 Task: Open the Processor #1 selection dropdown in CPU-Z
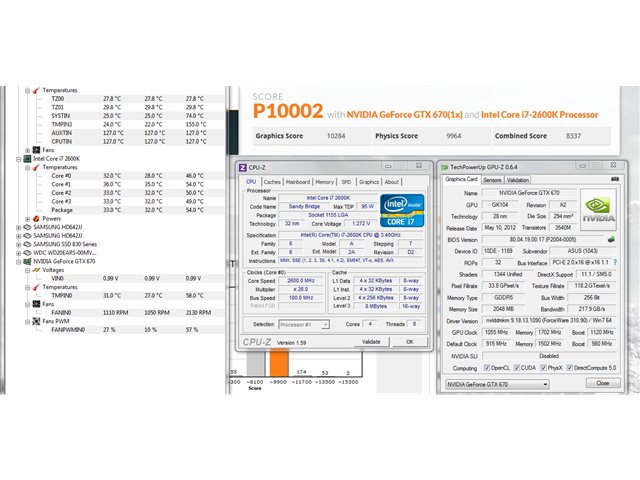[x=304, y=324]
